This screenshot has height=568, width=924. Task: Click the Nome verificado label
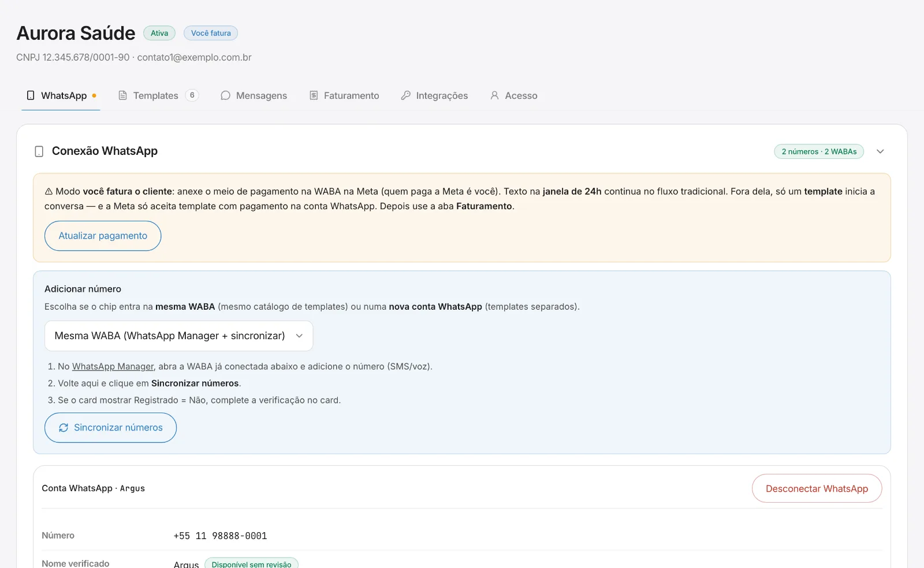tap(75, 563)
